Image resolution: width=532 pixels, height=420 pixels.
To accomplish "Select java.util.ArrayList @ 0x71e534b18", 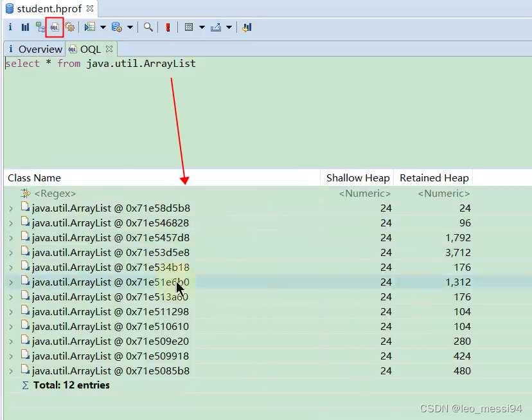I will click(x=111, y=267).
